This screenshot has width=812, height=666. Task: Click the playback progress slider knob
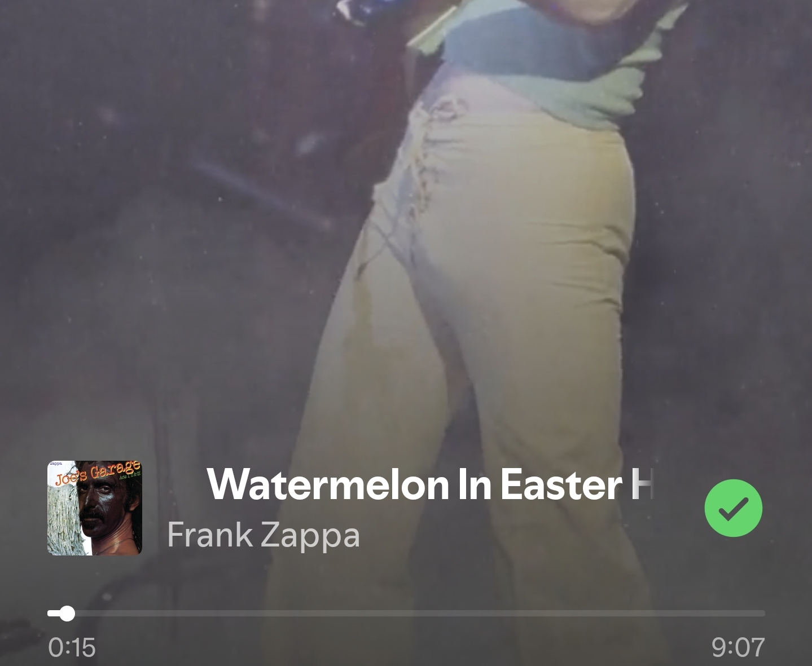click(x=67, y=613)
